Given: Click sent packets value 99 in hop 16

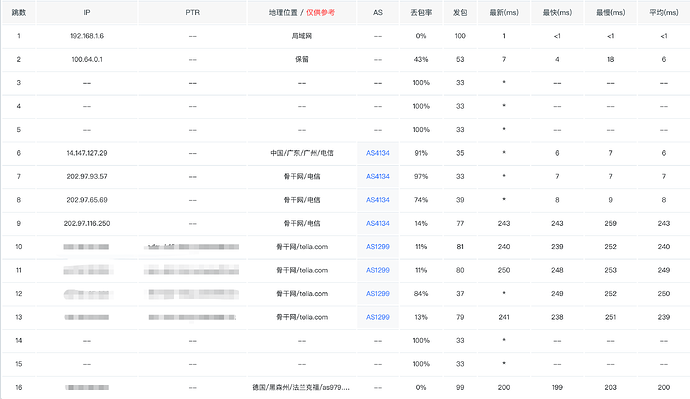Looking at the screenshot, I should (x=460, y=388).
